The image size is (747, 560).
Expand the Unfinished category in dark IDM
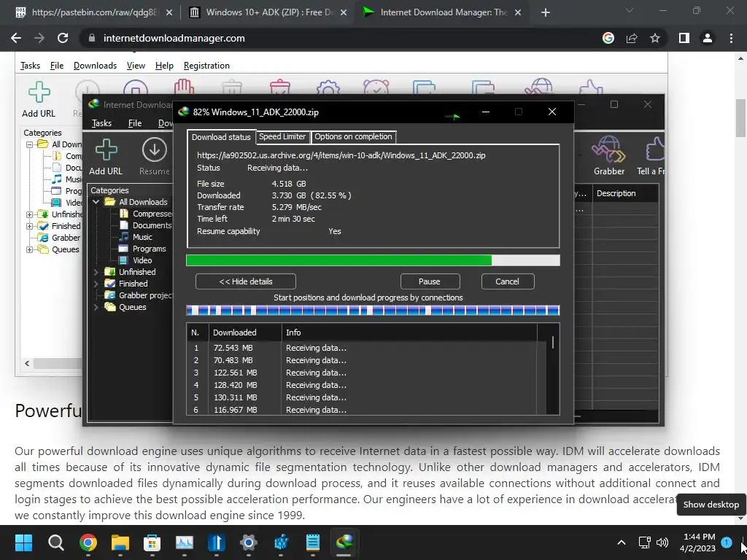(96, 272)
